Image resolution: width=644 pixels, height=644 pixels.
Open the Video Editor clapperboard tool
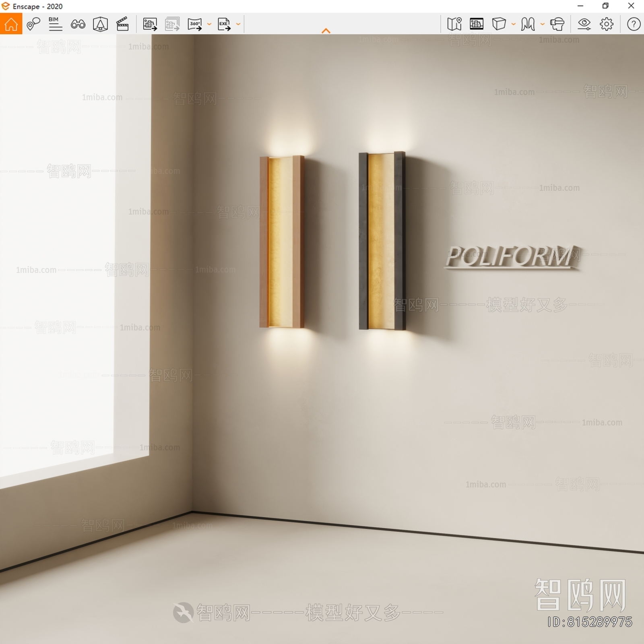point(123,24)
